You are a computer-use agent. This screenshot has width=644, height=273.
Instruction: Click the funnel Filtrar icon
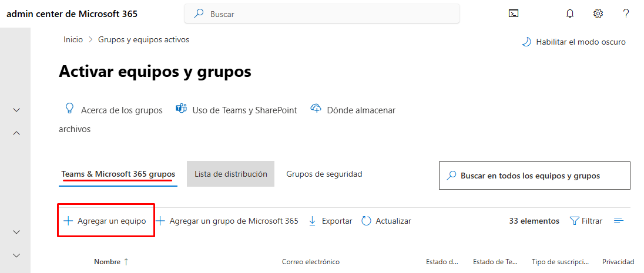coord(574,221)
